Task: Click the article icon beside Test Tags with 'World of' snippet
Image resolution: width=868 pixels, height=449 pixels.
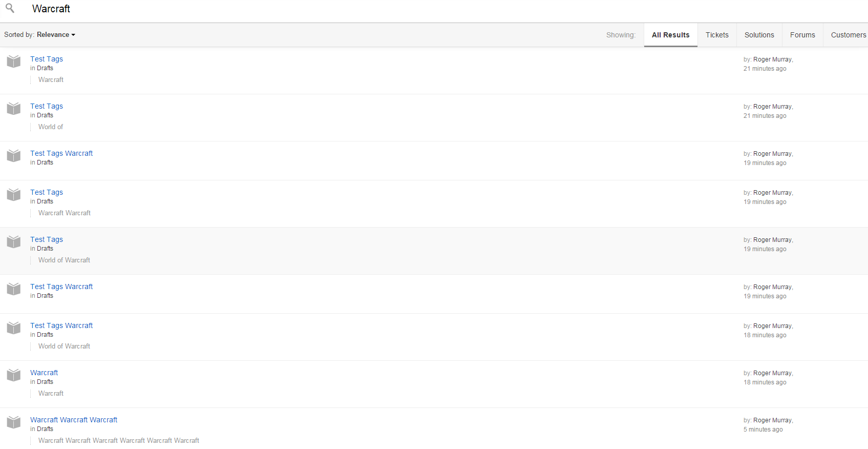Action: 14,108
